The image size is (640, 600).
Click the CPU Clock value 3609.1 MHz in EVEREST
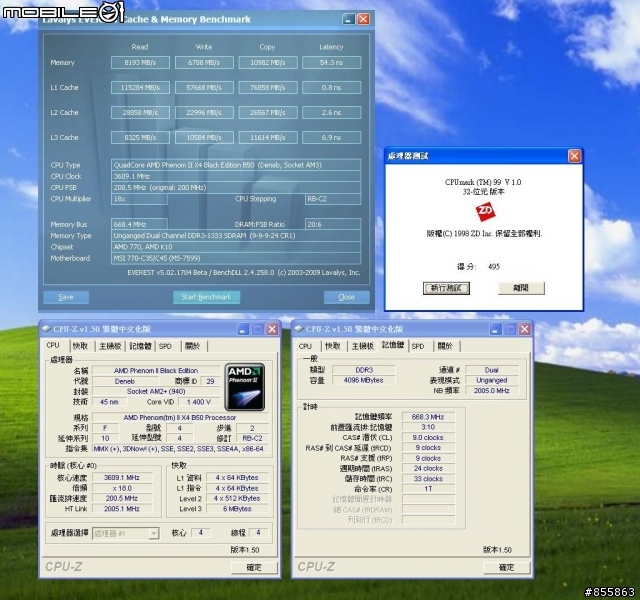pos(236,176)
